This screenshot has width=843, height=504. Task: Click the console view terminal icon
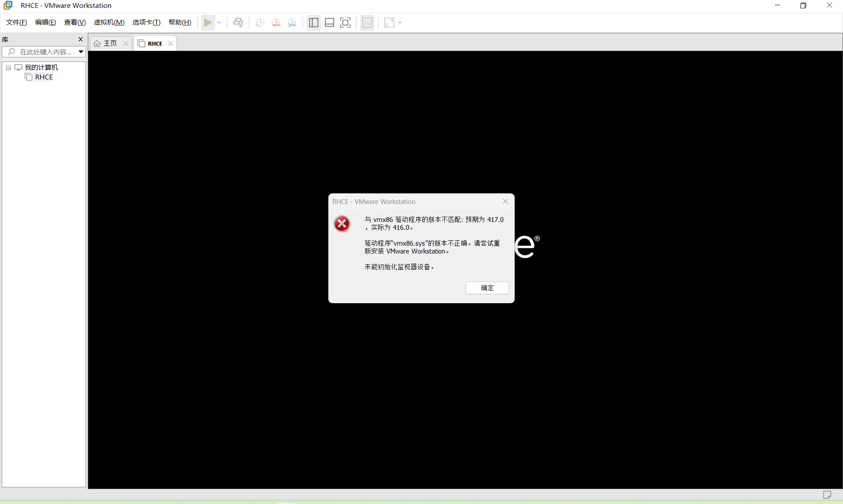367,22
